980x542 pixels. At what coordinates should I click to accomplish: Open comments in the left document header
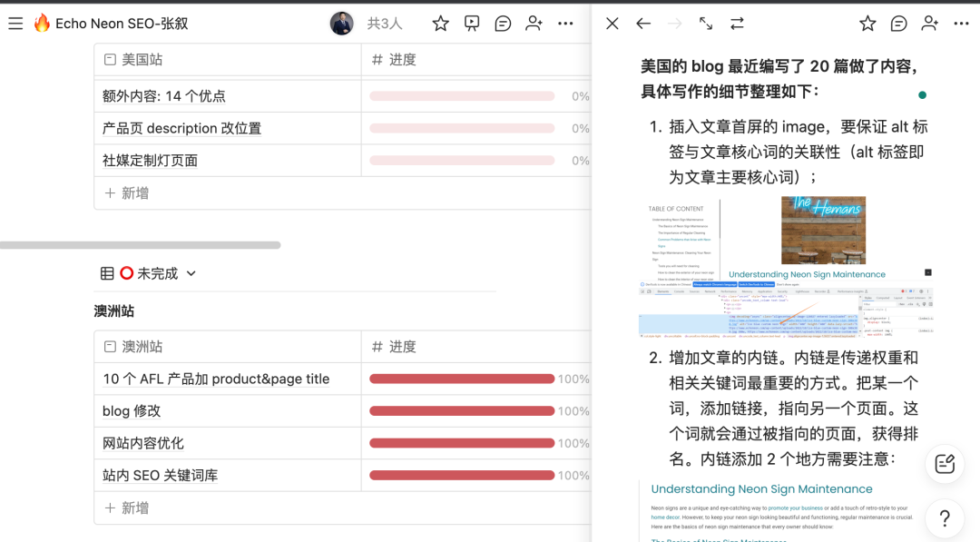pos(503,24)
